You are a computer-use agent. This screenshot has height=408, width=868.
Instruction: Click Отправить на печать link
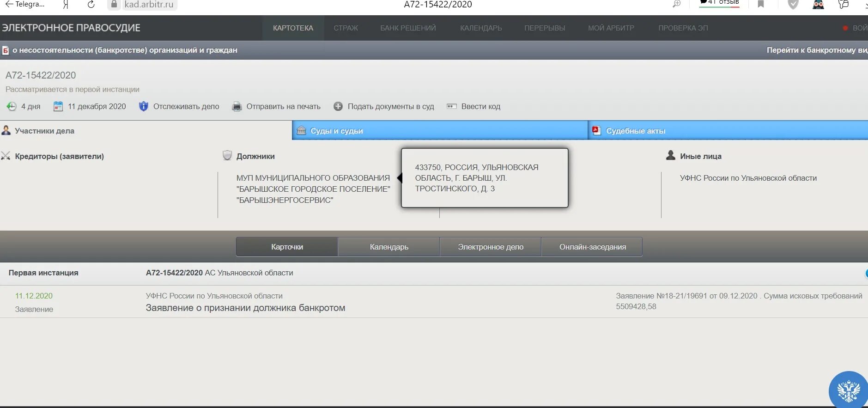point(283,106)
